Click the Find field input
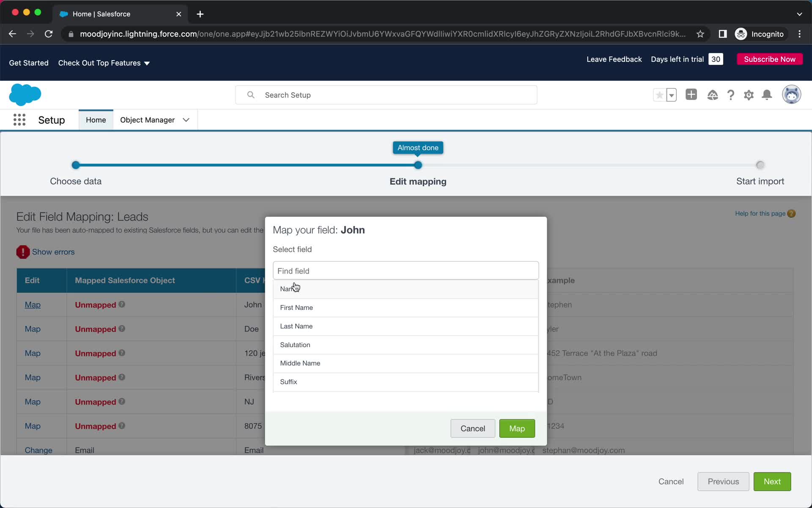The height and width of the screenshot is (508, 812). (406, 271)
